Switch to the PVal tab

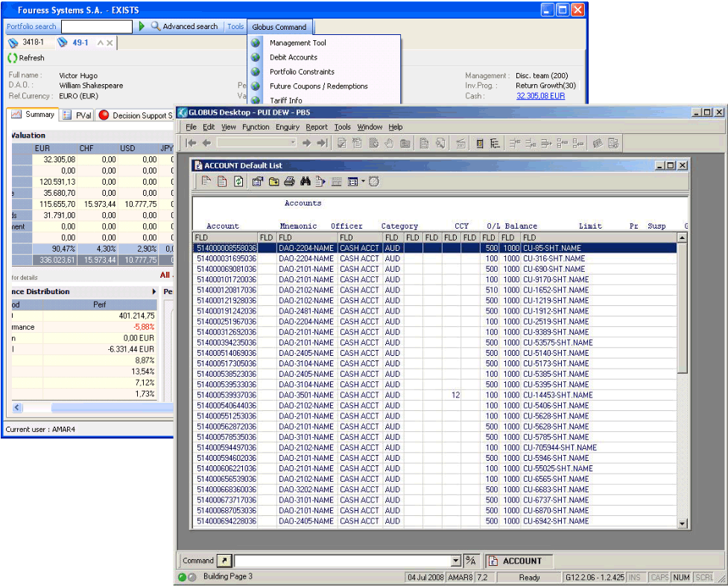[77, 115]
